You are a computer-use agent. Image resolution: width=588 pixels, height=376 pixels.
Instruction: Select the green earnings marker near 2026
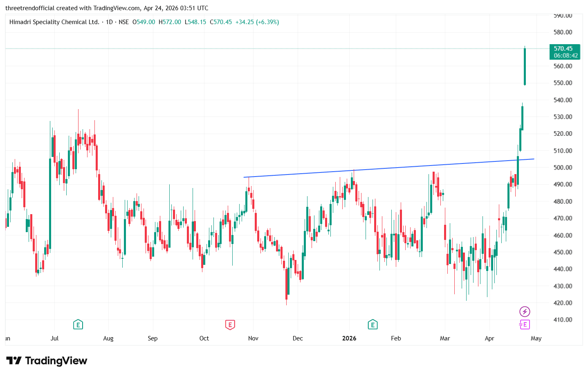(x=372, y=325)
